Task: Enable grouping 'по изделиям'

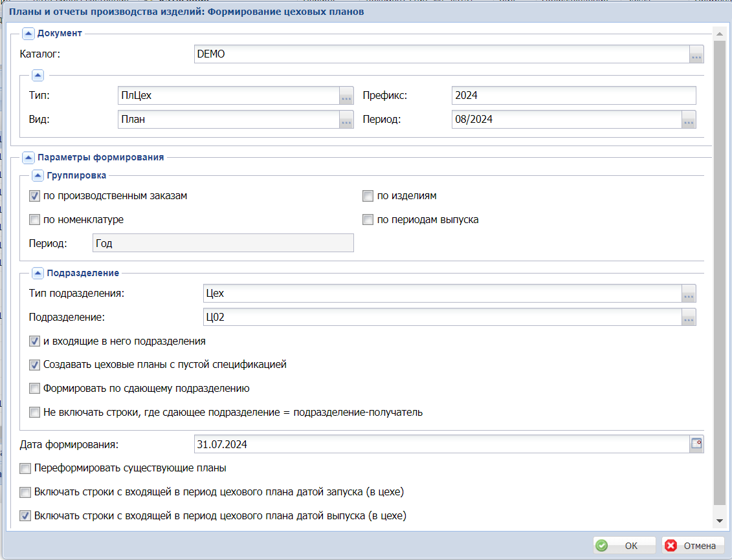Action: click(368, 196)
